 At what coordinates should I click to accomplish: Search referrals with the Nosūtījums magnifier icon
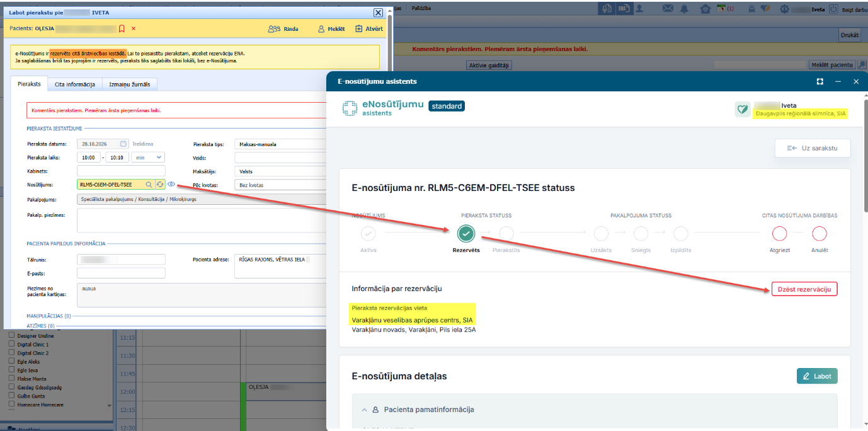coord(149,184)
